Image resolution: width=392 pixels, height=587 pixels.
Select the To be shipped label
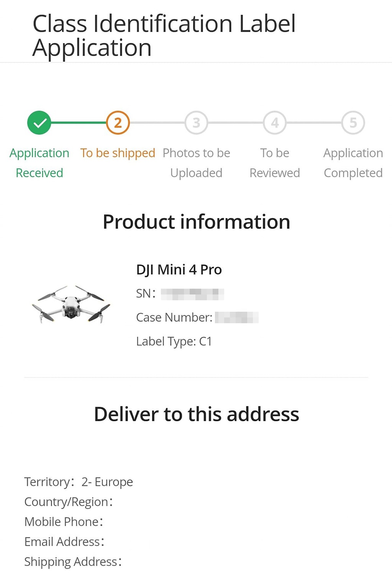click(x=118, y=153)
